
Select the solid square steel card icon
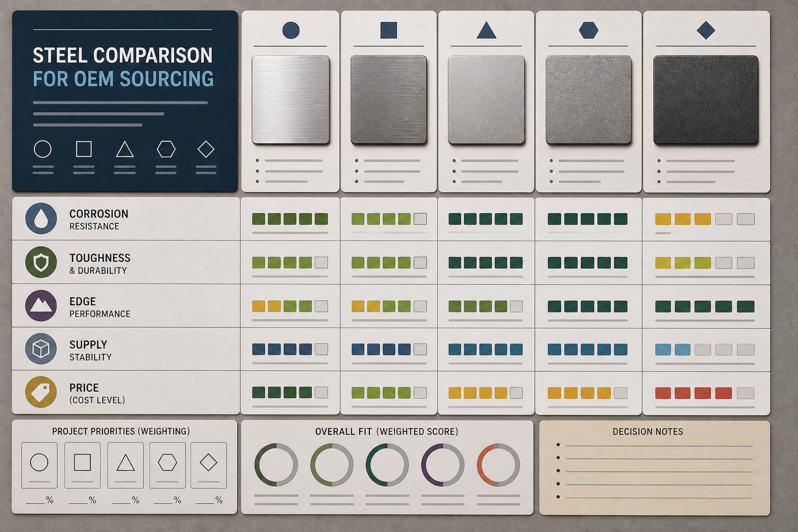point(389,30)
